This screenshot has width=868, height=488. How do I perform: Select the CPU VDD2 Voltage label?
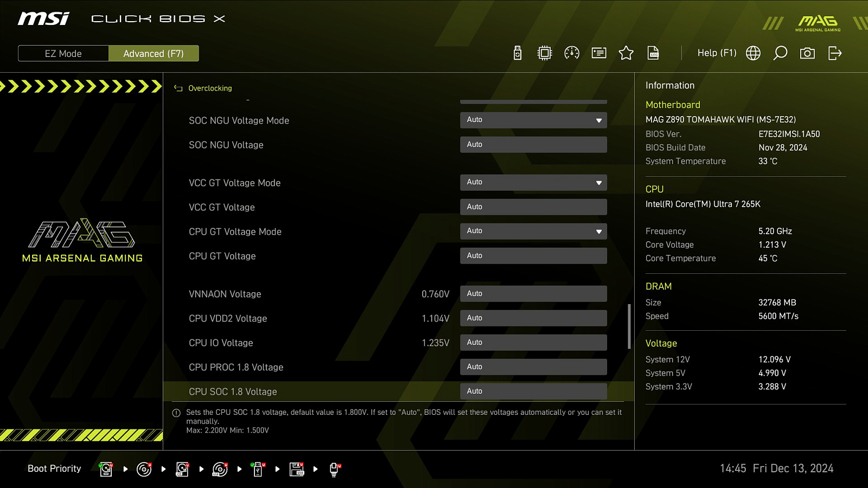[228, 318]
